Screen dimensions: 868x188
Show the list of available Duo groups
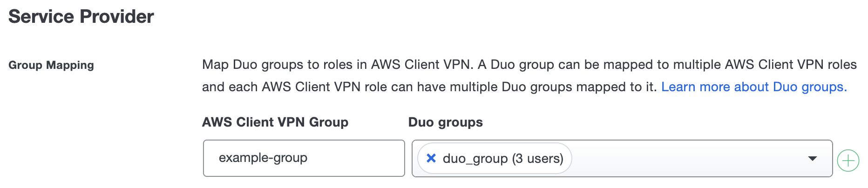(x=813, y=159)
